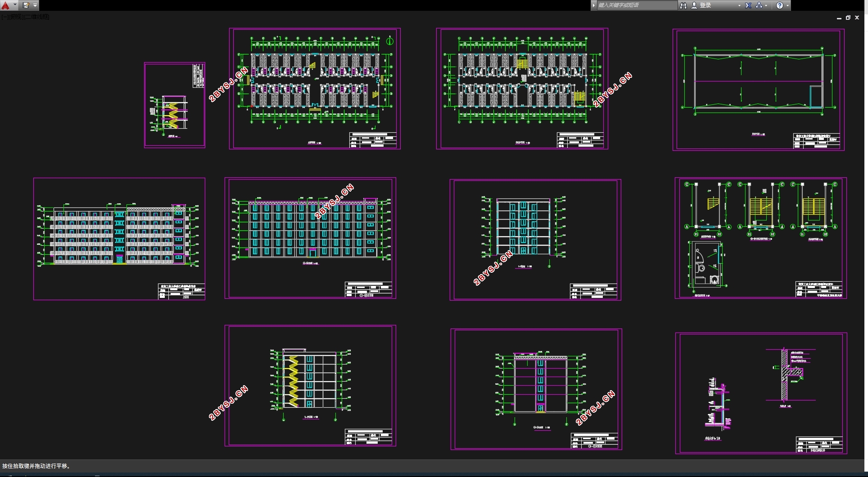This screenshot has width=868, height=477.
Task: Select the front elevation with balconies sheet
Action: 119,239
